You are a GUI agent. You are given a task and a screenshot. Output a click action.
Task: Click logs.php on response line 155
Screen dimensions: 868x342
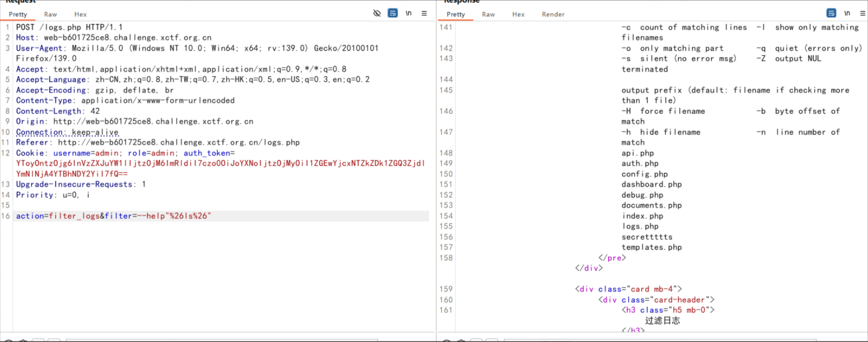click(640, 226)
